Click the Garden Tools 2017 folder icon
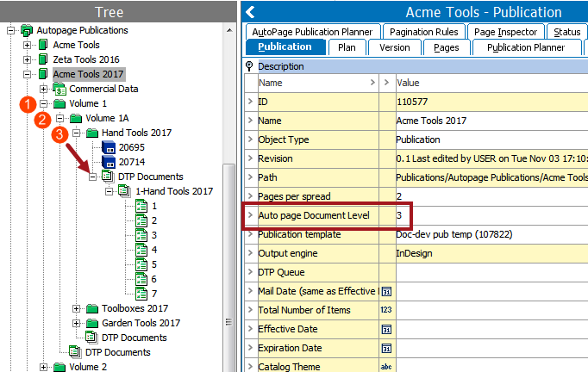This screenshot has height=372, width=588. 92,323
